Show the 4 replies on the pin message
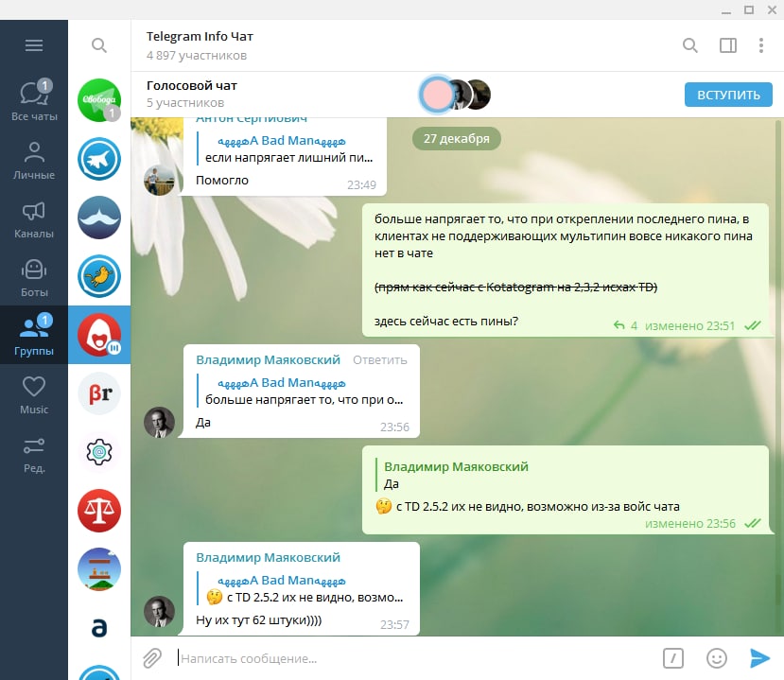 625,326
